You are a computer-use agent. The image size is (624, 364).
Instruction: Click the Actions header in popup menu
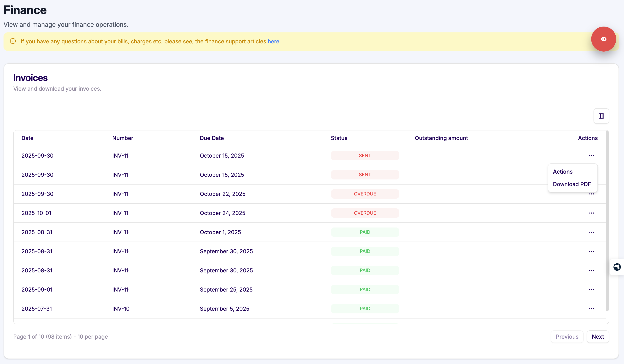(x=562, y=172)
